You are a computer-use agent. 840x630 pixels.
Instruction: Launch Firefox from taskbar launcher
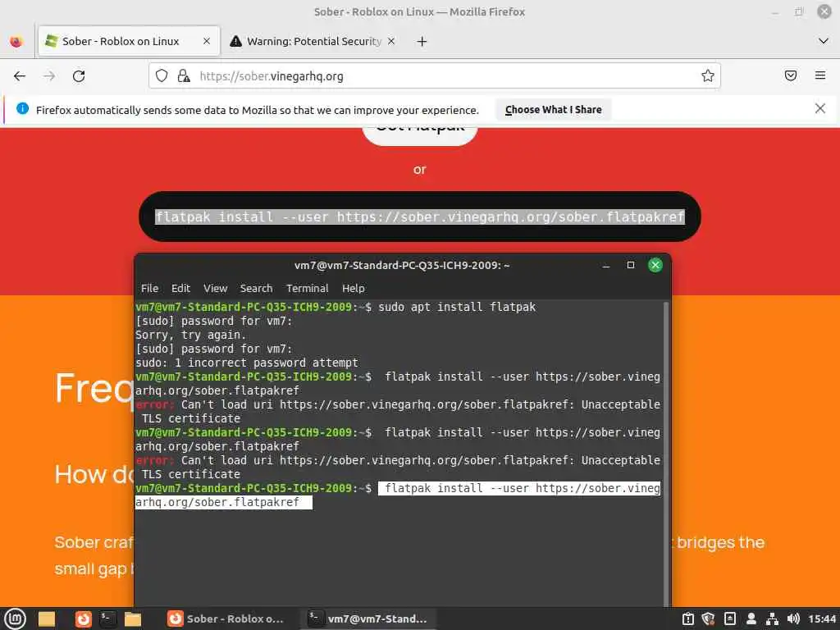pos(83,619)
